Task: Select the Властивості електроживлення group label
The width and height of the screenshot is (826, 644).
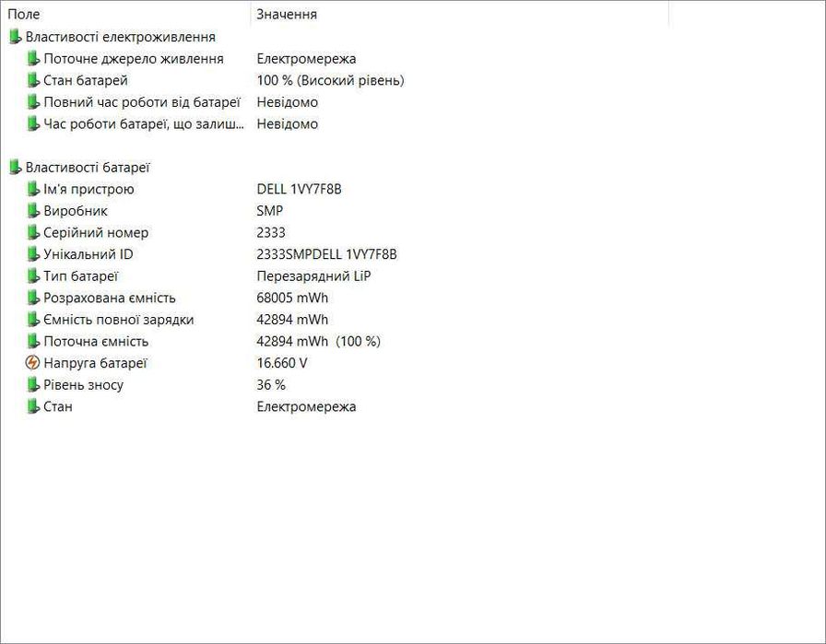Action: (120, 37)
